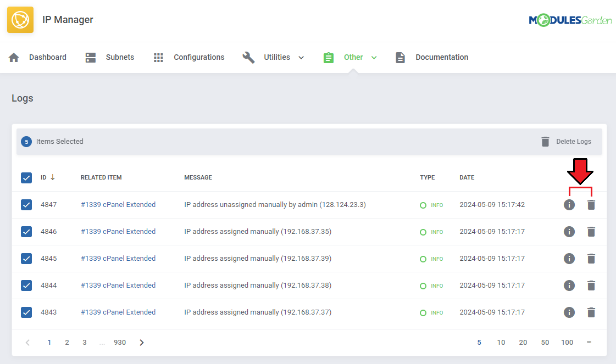Click the Delete Logs trash icon
616x364 pixels.
point(545,141)
